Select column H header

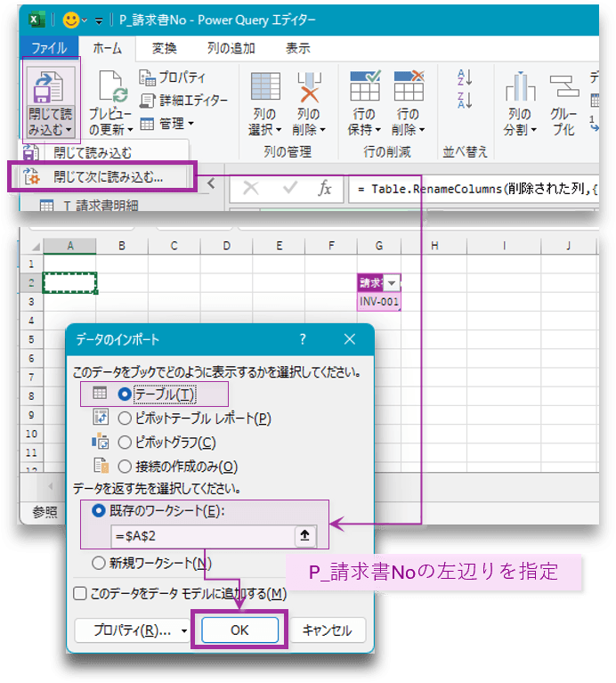click(x=434, y=246)
